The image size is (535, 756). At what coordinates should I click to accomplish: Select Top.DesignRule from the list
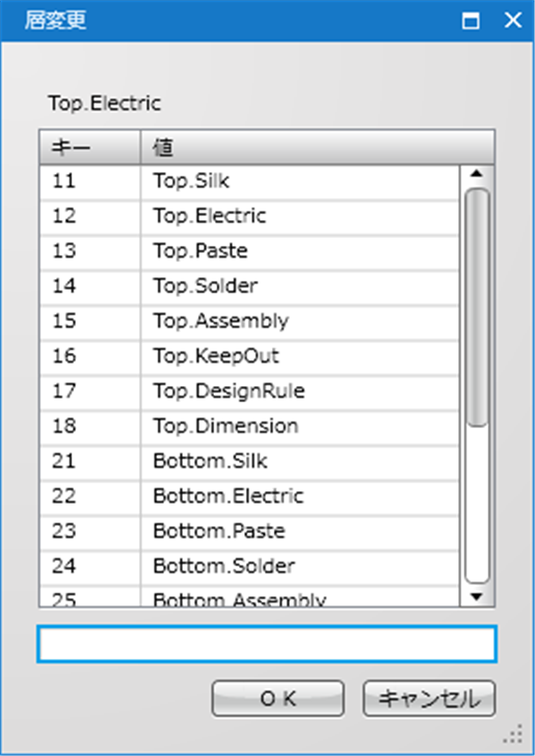(x=249, y=391)
